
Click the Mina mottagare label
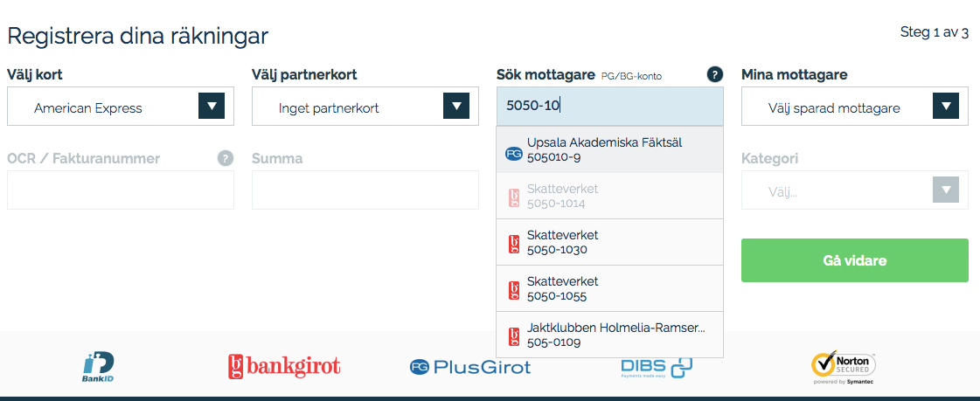click(x=795, y=75)
